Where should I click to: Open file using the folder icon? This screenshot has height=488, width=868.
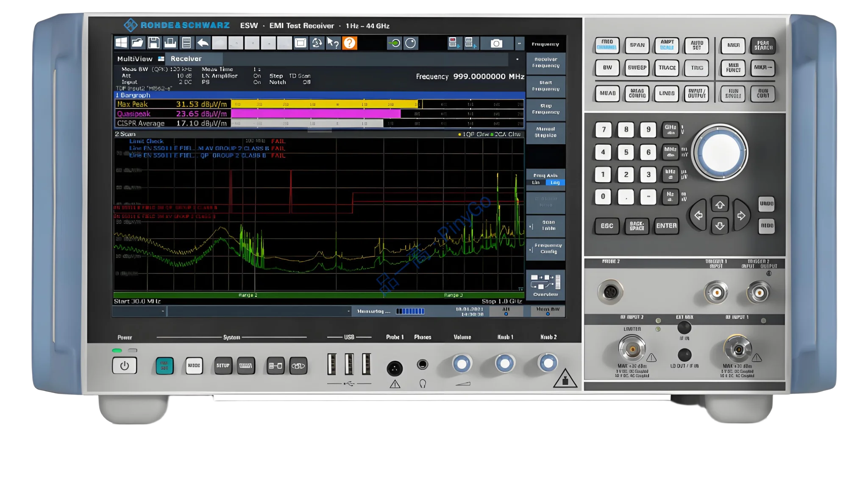click(137, 43)
